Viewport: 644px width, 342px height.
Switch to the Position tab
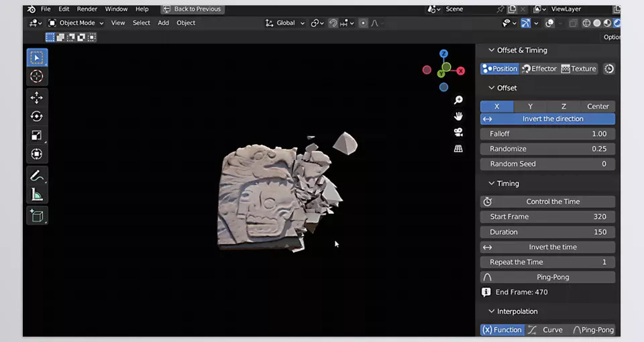(500, 69)
